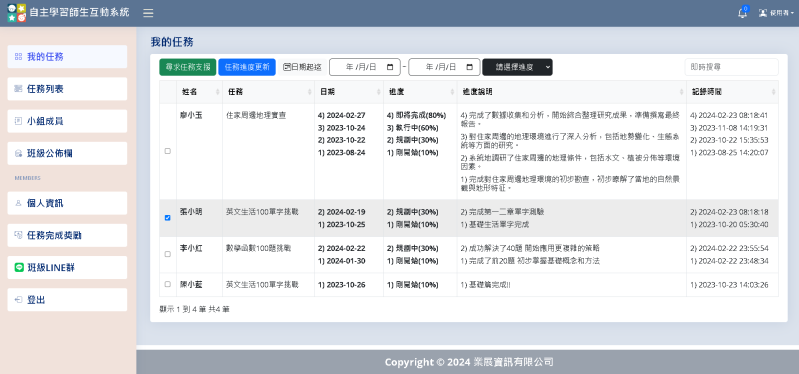Screen dimensions: 799x374
Task: Open 任務完成獎勵 menu item
Action: [67, 235]
